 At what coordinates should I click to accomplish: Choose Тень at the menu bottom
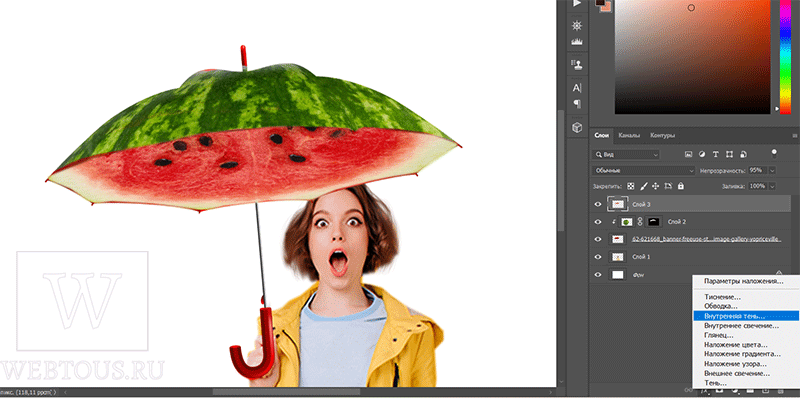coord(745,383)
